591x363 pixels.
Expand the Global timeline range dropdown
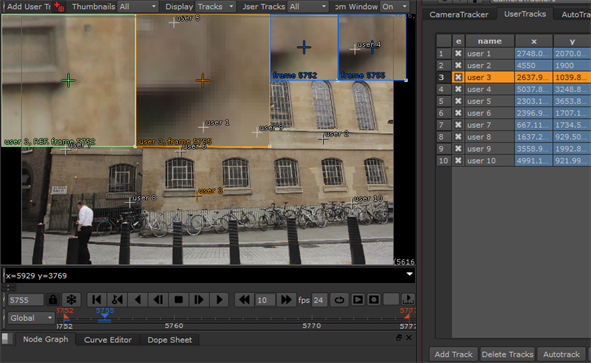(31, 318)
